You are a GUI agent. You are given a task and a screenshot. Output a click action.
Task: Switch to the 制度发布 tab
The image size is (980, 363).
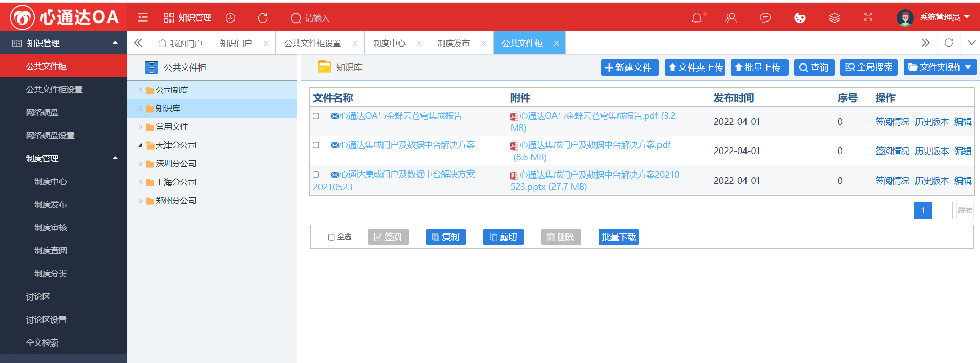(x=454, y=44)
